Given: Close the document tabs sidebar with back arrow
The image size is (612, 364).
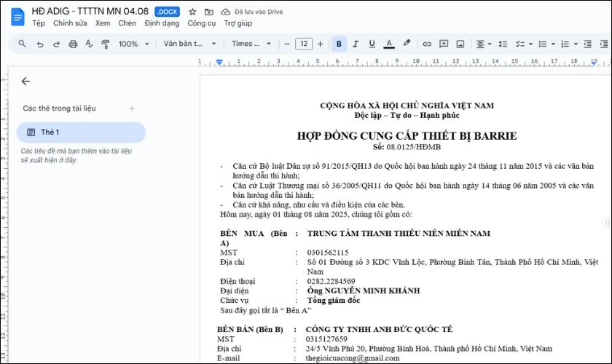Looking at the screenshot, I should [x=25, y=81].
